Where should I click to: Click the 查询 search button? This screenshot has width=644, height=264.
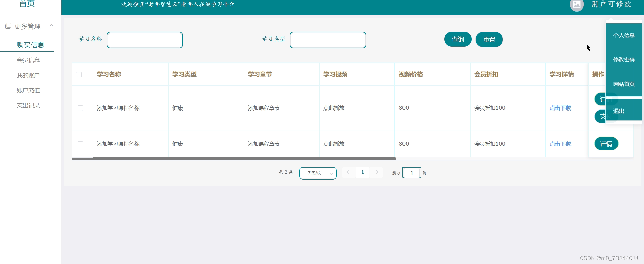pos(458,39)
